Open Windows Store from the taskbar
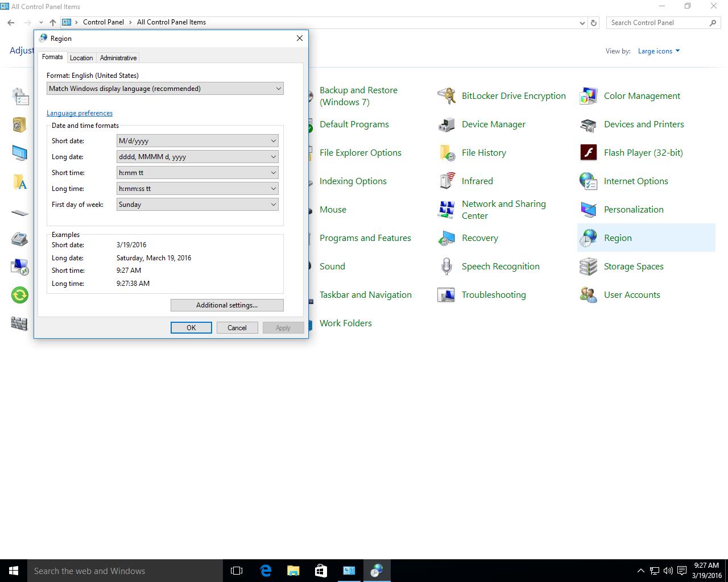The width and height of the screenshot is (728, 582). (321, 571)
